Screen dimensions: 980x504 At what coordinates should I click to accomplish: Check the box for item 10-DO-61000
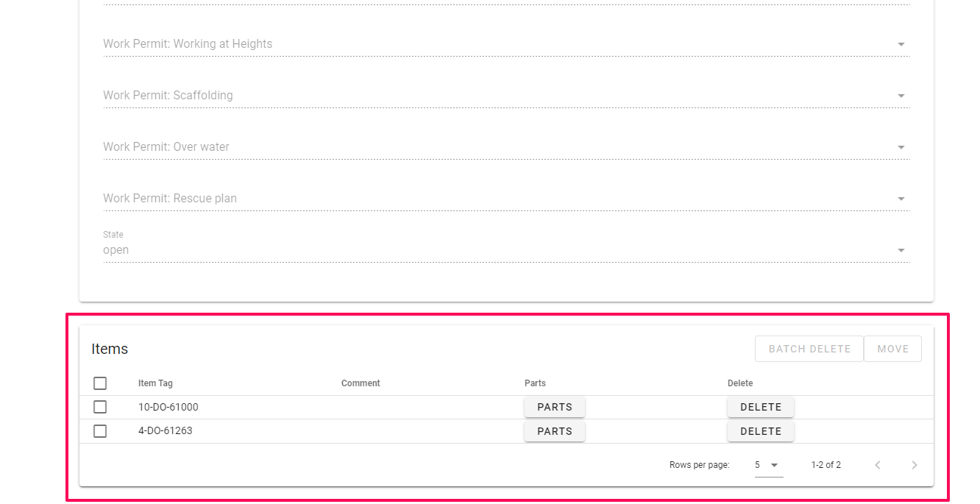[100, 407]
